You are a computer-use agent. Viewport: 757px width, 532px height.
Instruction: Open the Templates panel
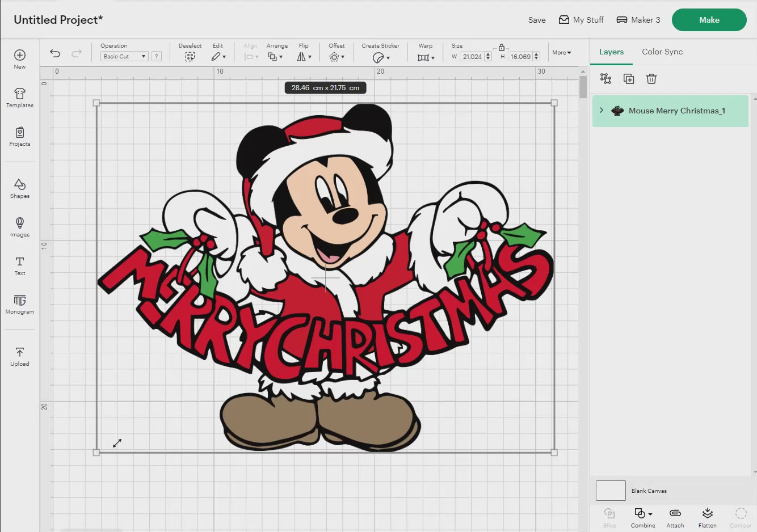click(x=20, y=98)
